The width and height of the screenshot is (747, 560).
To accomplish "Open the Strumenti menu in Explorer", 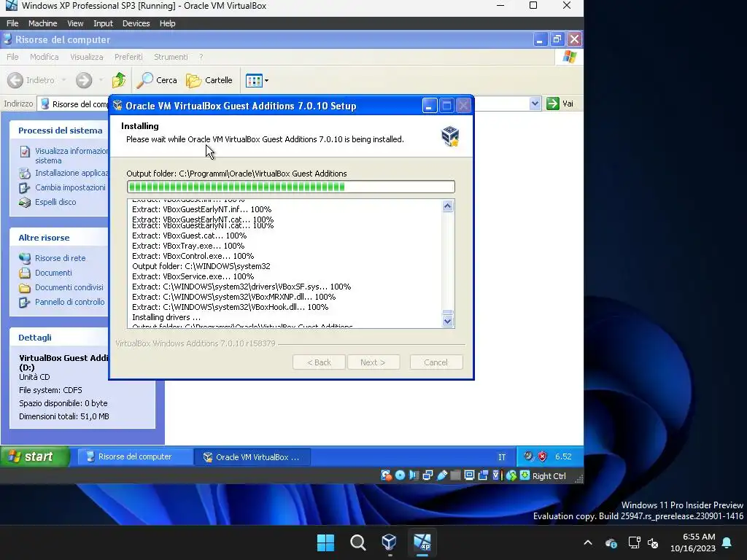I will pyautogui.click(x=171, y=57).
